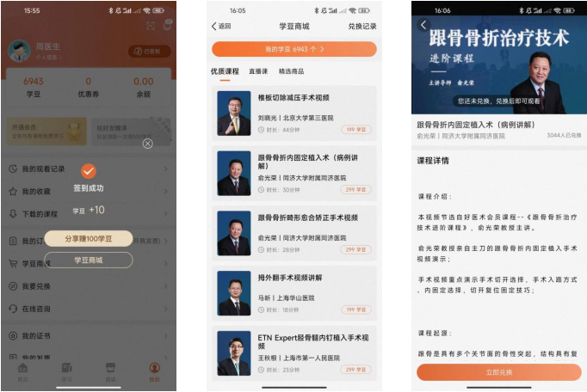Tap battery icon in 16:06 status bar

pos(569,10)
